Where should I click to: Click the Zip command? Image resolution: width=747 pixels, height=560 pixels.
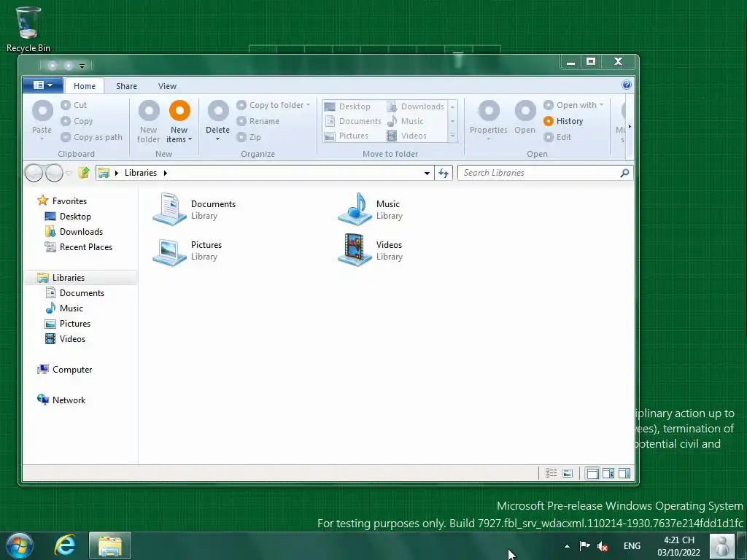[x=249, y=137]
